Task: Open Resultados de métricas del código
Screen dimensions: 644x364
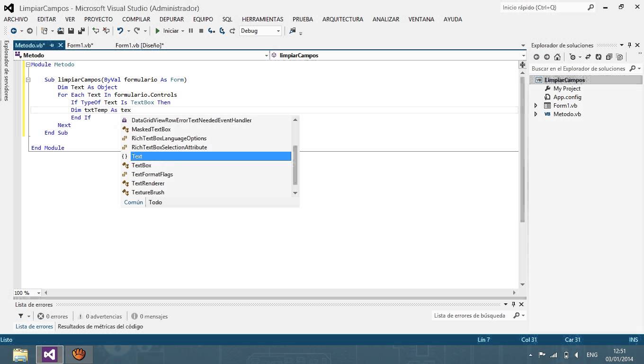Action: 101,326
